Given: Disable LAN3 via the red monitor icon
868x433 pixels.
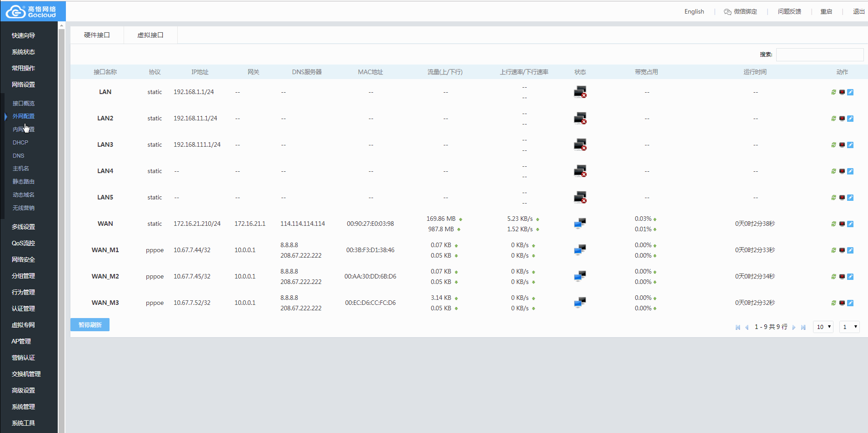Looking at the screenshot, I should coord(842,145).
